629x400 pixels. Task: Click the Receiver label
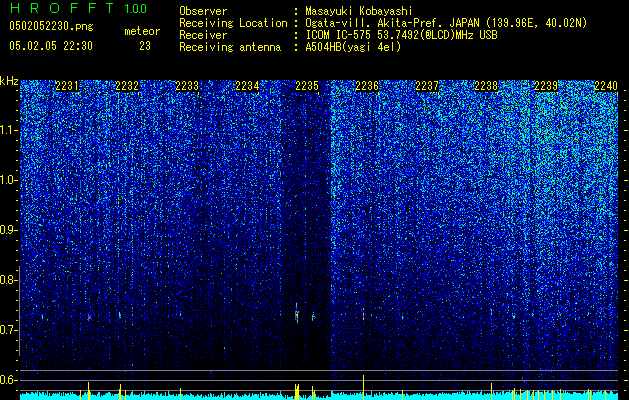[203, 35]
